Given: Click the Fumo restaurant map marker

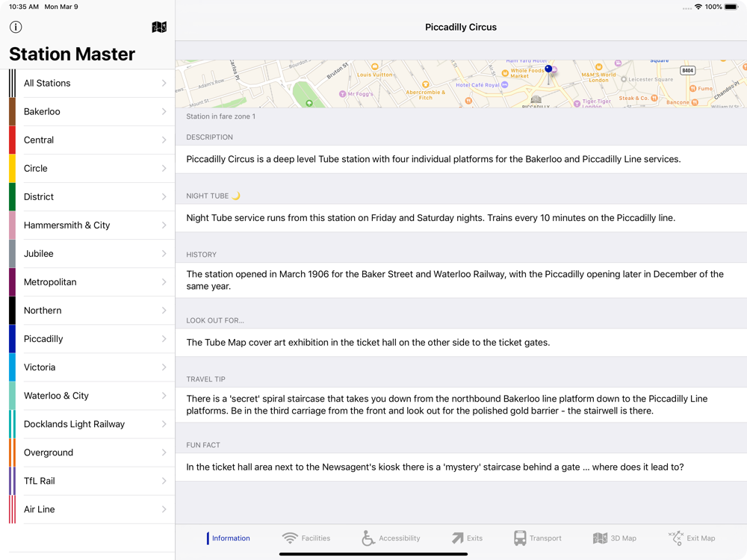Looking at the screenshot, I should (x=692, y=89).
